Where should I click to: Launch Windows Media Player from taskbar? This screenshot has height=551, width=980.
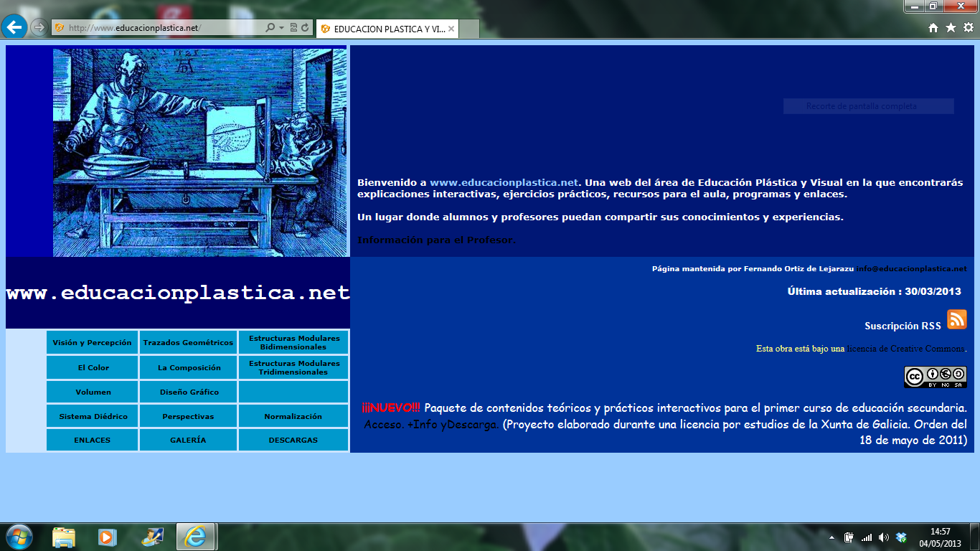point(107,537)
